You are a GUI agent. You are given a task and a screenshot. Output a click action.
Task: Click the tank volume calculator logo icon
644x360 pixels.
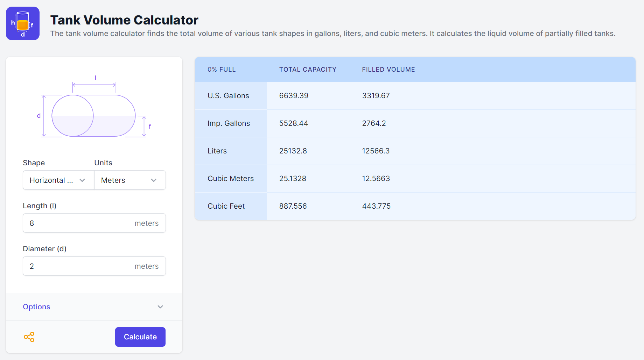coord(22,23)
